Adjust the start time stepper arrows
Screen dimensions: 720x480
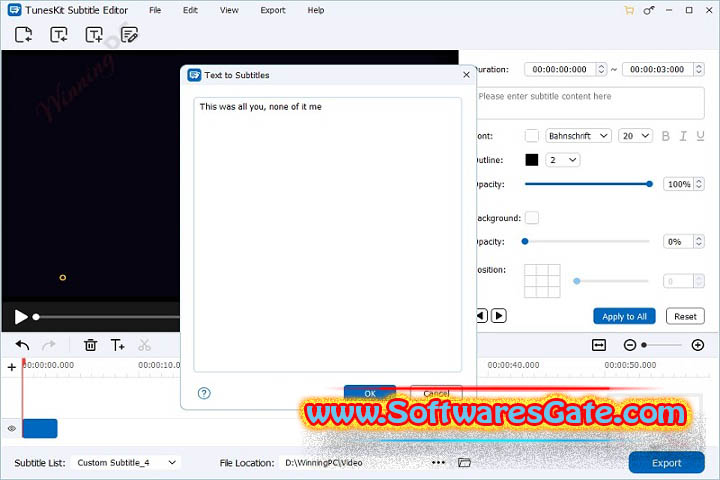click(x=601, y=69)
